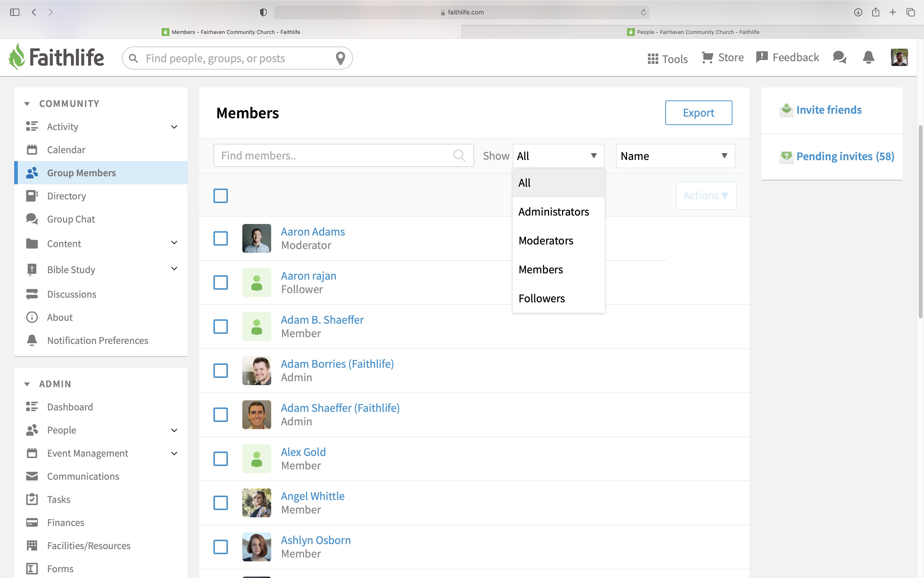This screenshot has width=924, height=578.
Task: Click the Find members search field
Action: 344,156
